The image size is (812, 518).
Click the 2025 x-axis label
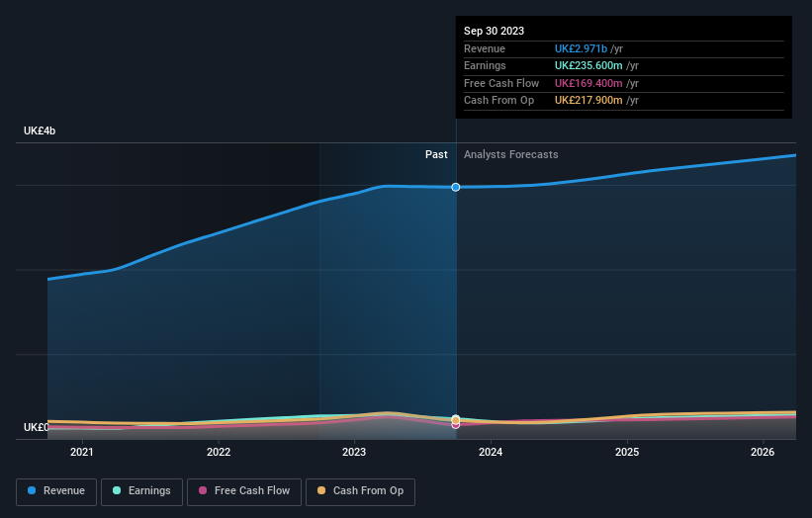pos(627,452)
